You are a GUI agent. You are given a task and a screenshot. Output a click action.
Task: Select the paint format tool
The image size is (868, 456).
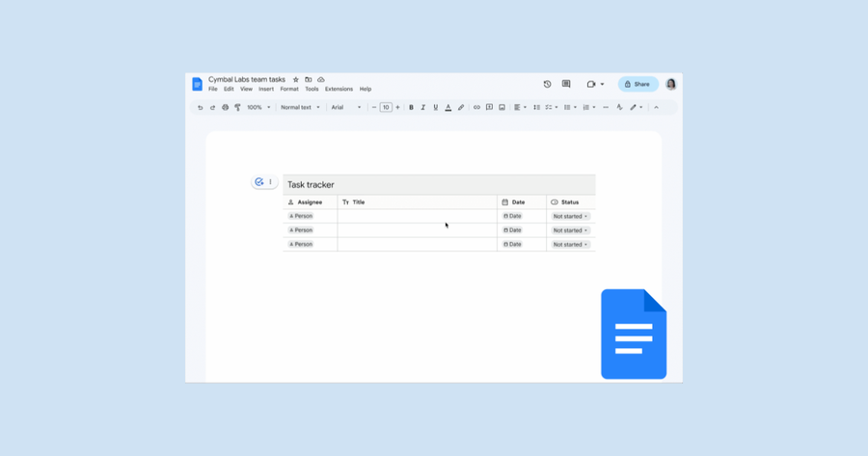click(x=237, y=107)
